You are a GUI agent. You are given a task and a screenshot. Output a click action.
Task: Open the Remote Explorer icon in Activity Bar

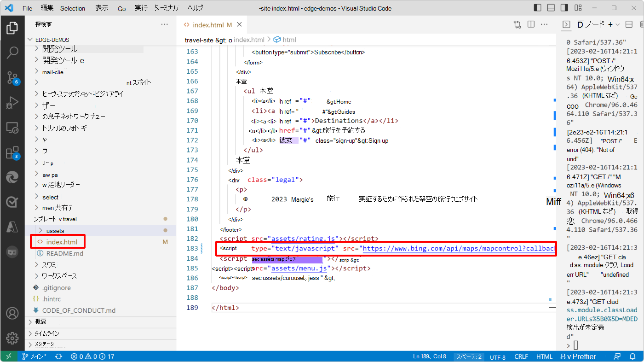point(12,128)
